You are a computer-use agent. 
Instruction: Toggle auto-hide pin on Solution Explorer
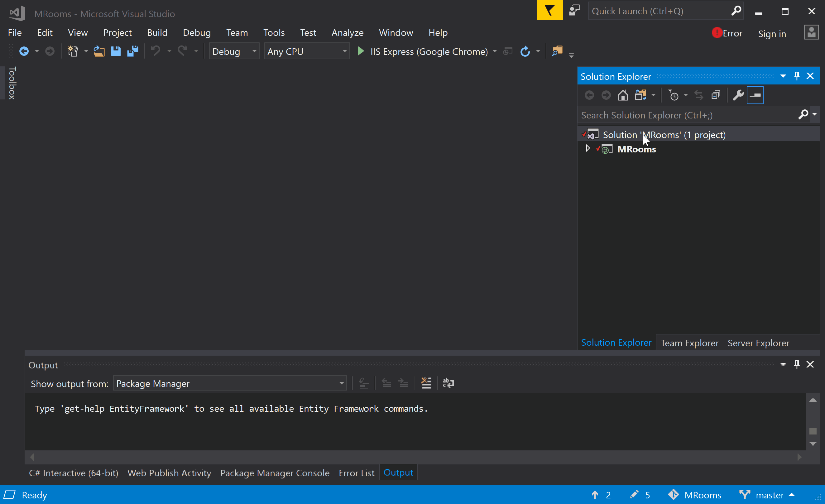click(x=797, y=76)
